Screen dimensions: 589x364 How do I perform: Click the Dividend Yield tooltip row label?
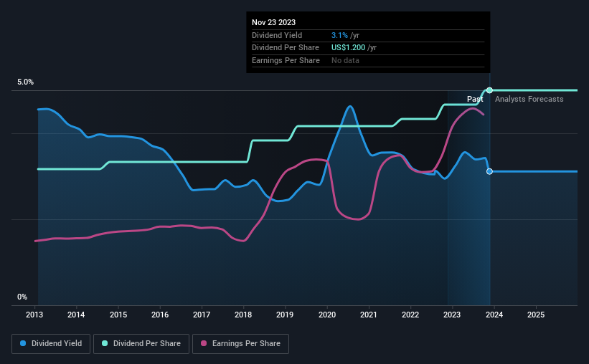click(x=277, y=35)
